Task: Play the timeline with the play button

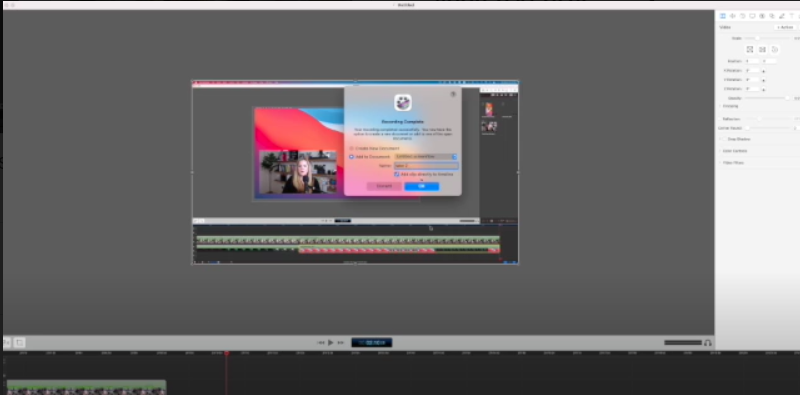Action: pyautogui.click(x=331, y=342)
